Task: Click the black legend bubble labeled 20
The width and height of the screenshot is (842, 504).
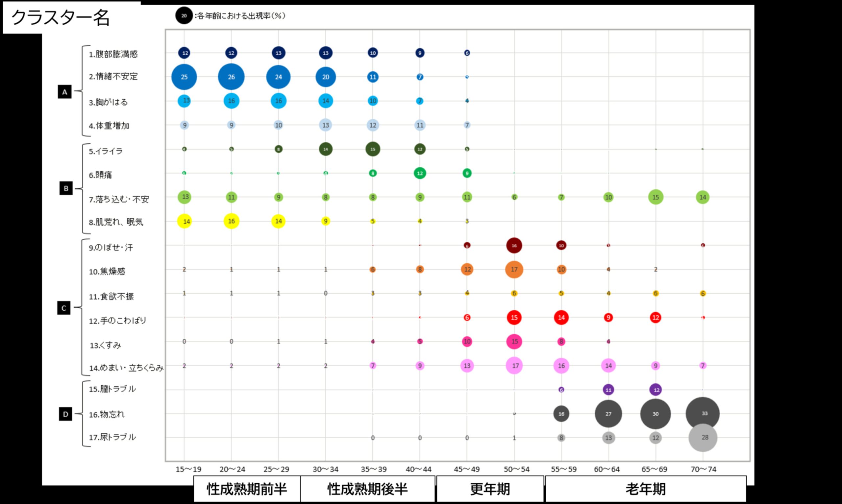Action: coord(184,16)
